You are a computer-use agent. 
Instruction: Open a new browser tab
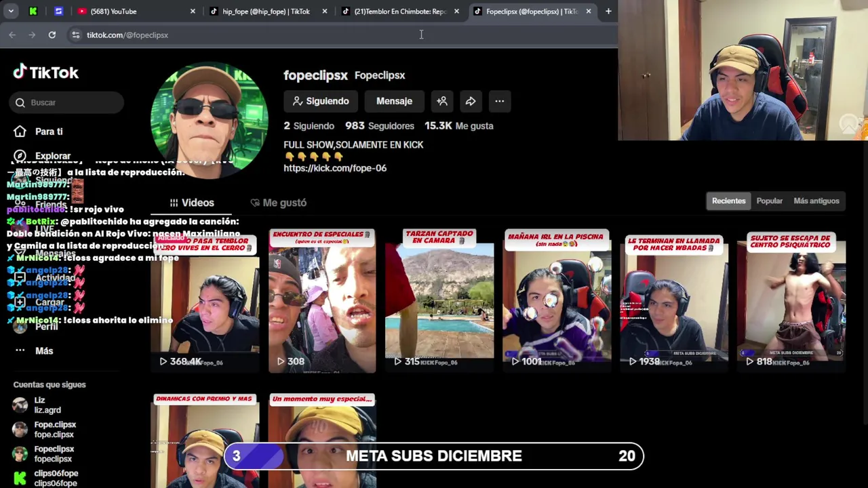pyautogui.click(x=608, y=12)
